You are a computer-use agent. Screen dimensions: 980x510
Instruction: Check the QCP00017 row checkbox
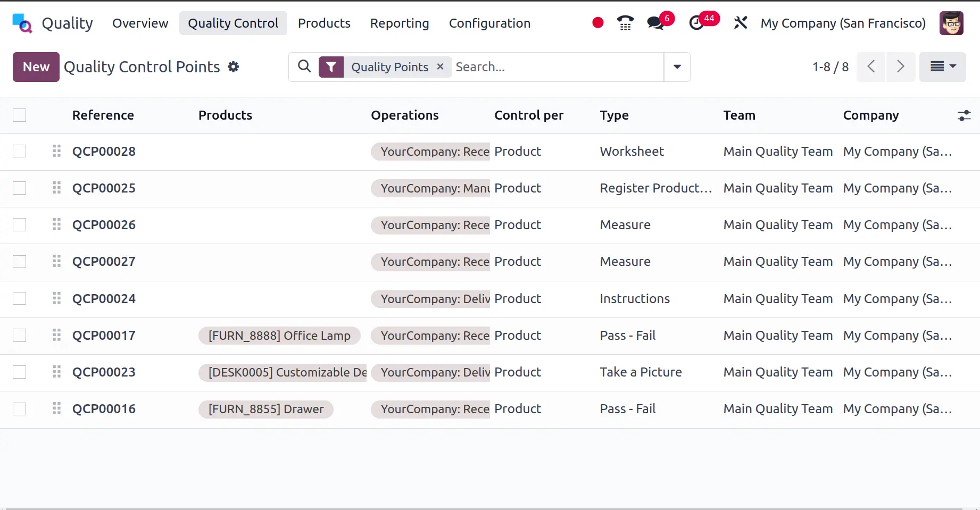[x=20, y=336]
